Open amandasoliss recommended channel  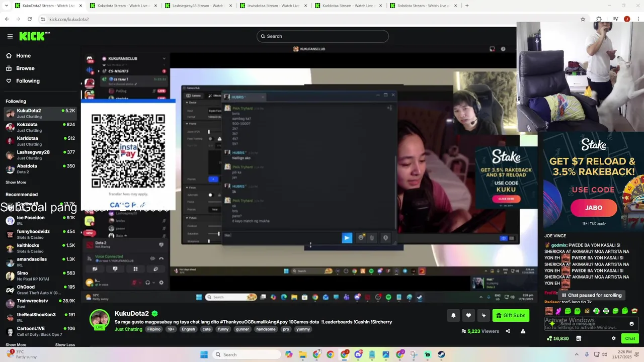tap(40, 262)
